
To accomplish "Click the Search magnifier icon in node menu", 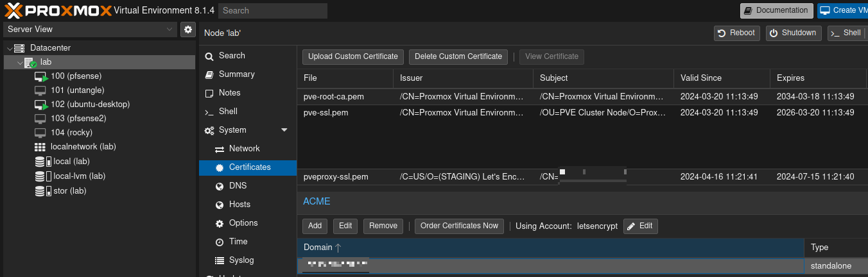I will [209, 56].
